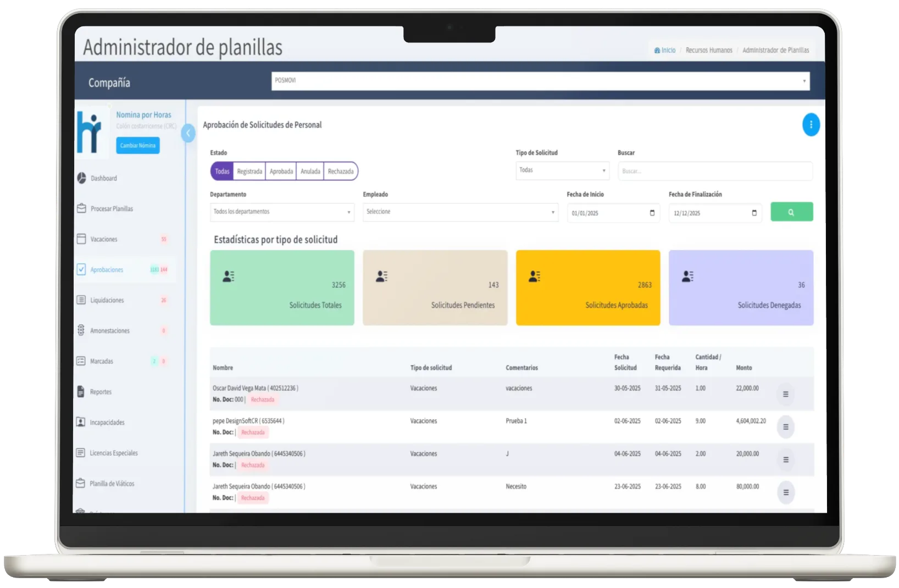
Task: Open the Tipo de Solicitud dropdown
Action: [562, 170]
